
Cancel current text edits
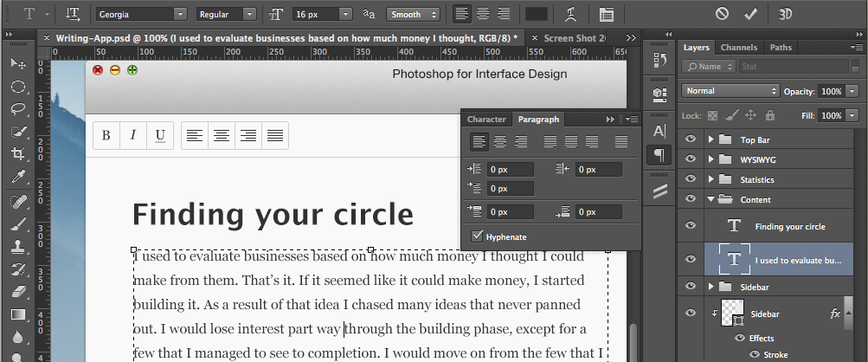[x=722, y=14]
